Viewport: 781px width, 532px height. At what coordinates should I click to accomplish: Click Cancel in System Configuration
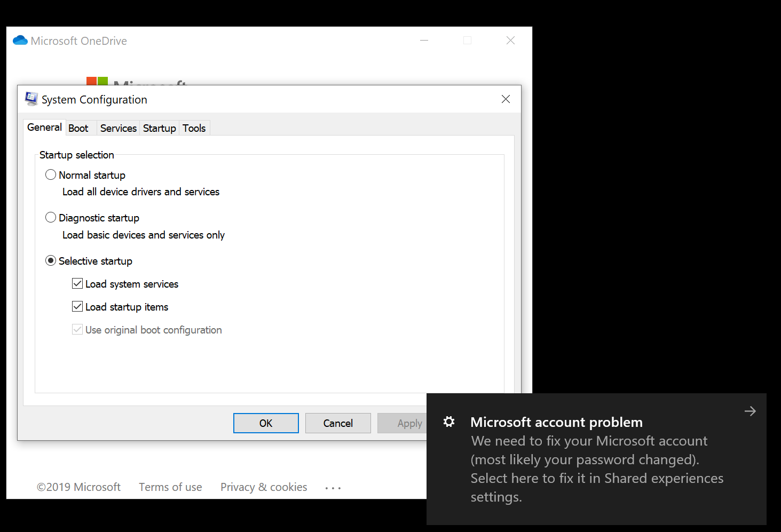[338, 423]
